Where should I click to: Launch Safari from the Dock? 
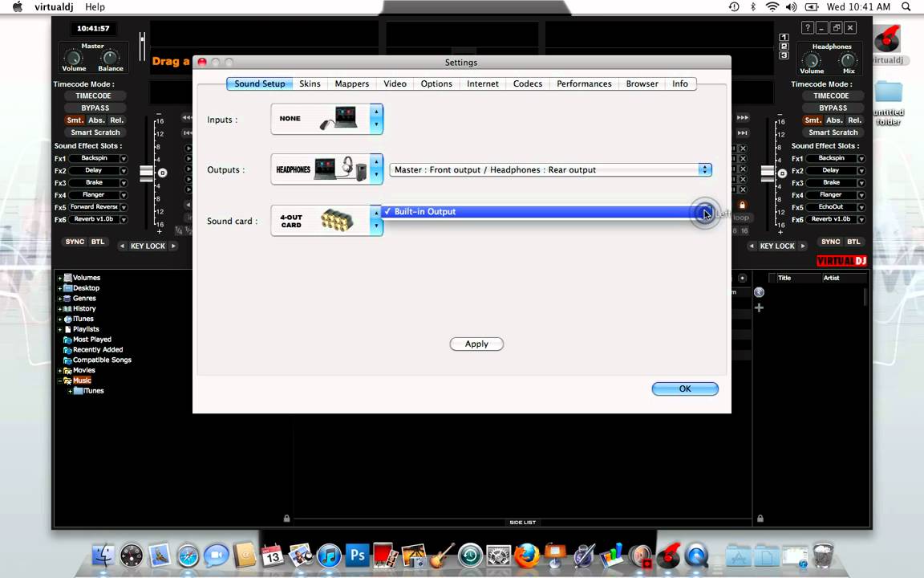(188, 555)
